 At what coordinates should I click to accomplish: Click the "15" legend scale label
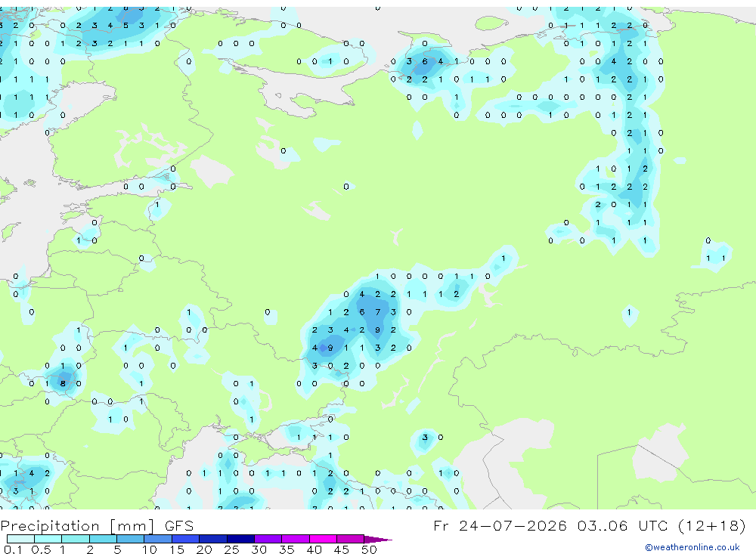tap(177, 549)
